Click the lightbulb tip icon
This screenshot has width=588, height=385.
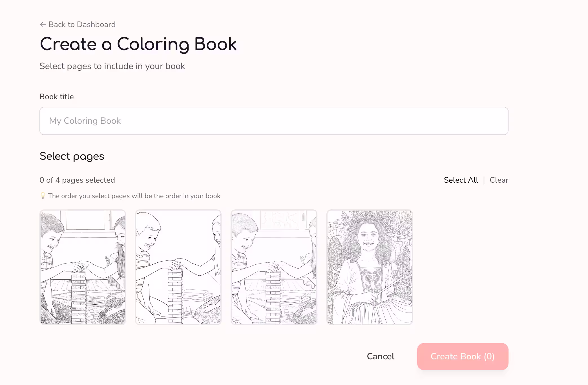point(43,196)
